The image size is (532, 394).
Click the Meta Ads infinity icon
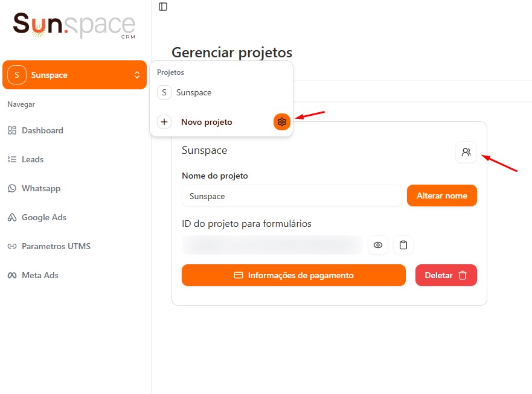click(12, 275)
